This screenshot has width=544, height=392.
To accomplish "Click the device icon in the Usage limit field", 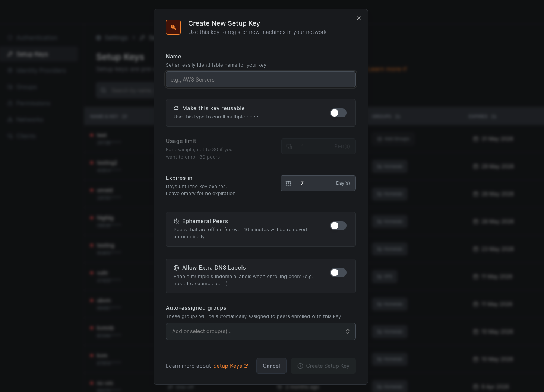I will 289,146.
